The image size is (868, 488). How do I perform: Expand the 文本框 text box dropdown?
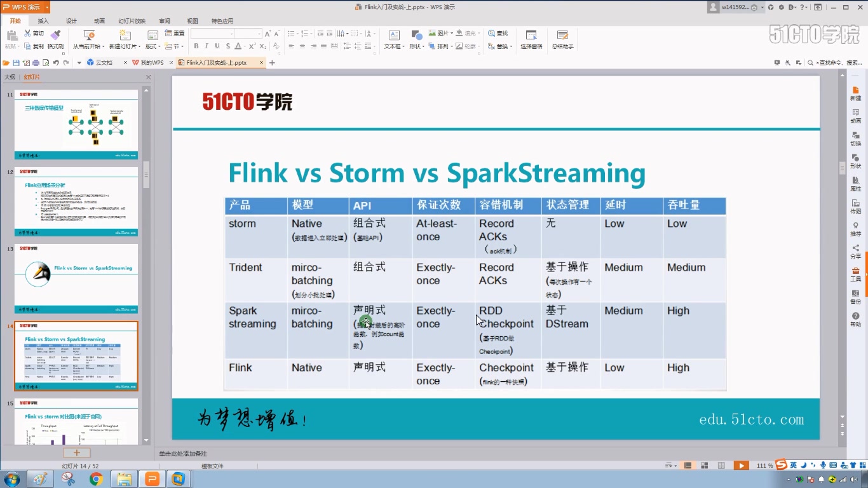click(403, 46)
